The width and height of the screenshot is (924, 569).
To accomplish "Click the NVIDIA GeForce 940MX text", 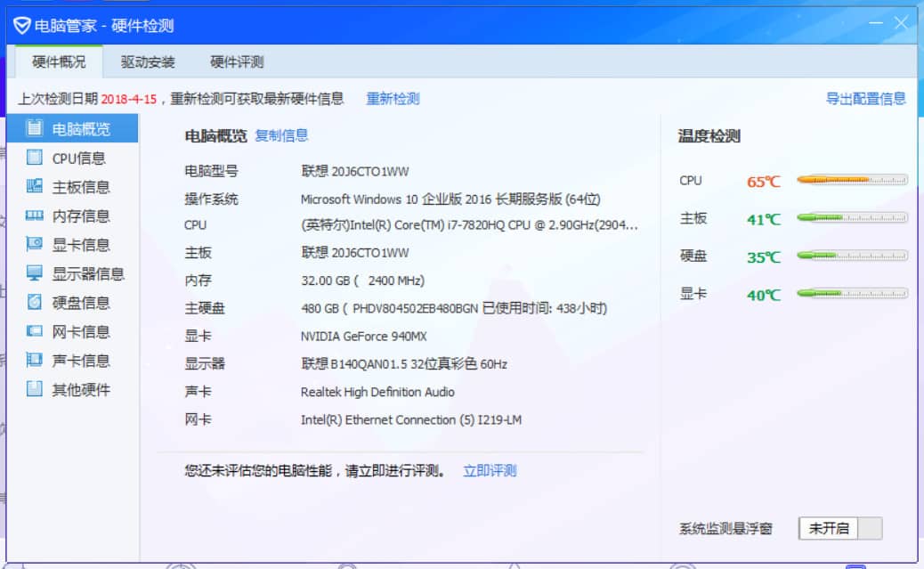I will (363, 336).
